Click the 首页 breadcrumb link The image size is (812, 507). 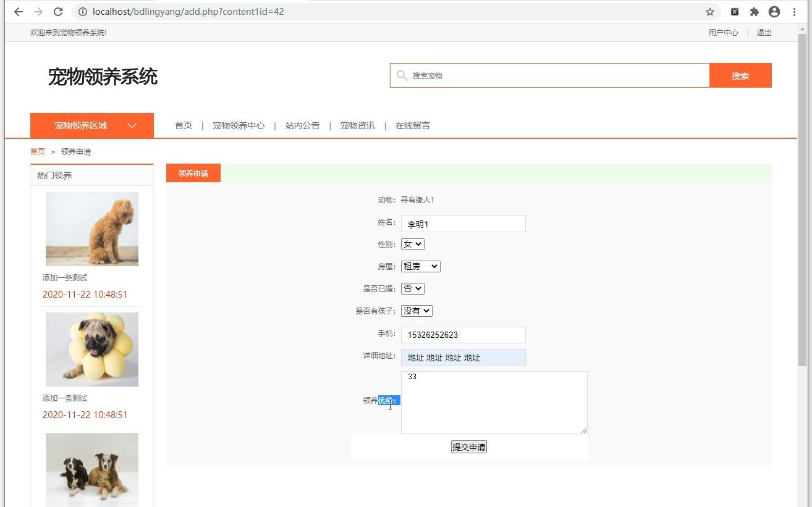click(x=38, y=151)
